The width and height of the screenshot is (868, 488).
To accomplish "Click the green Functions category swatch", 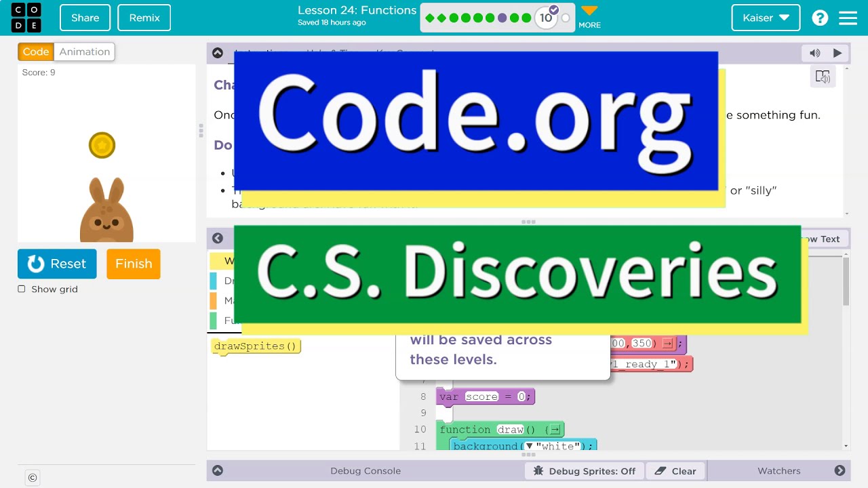I will click(x=213, y=320).
